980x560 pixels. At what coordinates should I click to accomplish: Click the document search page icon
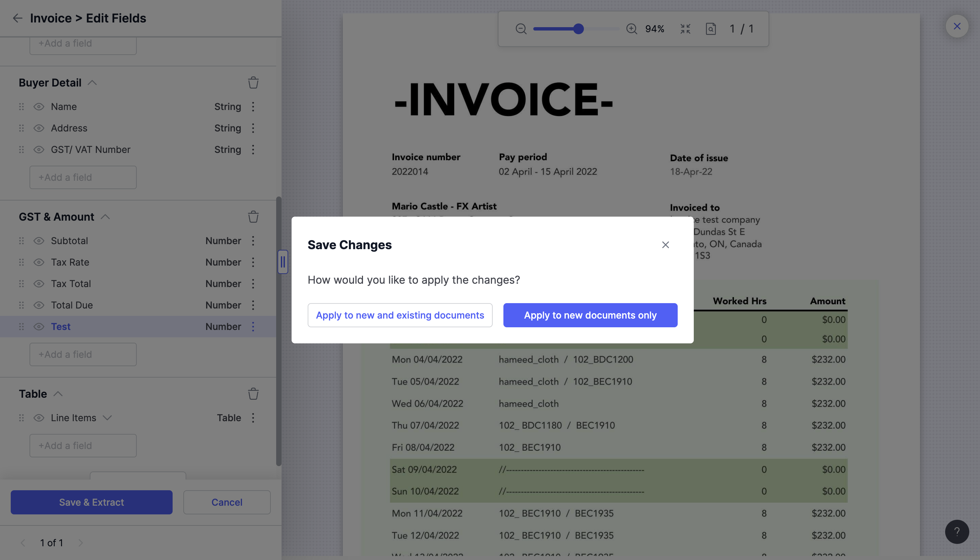click(711, 29)
